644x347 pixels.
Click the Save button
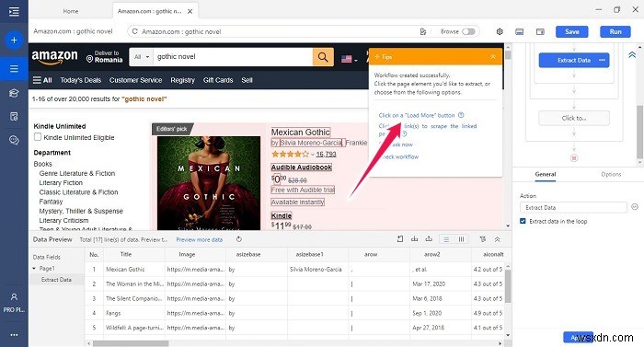[571, 31]
